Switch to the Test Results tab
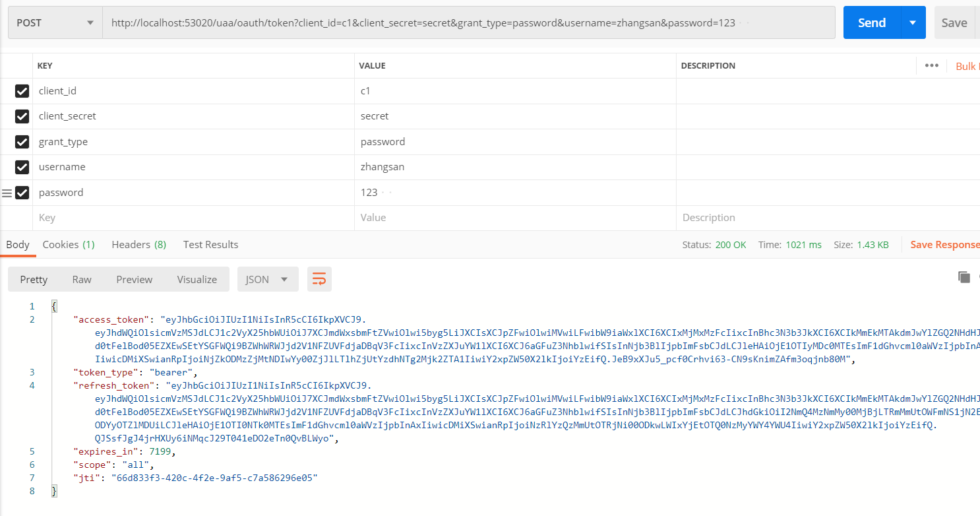Screen dimensions: 980x516 click(210, 245)
